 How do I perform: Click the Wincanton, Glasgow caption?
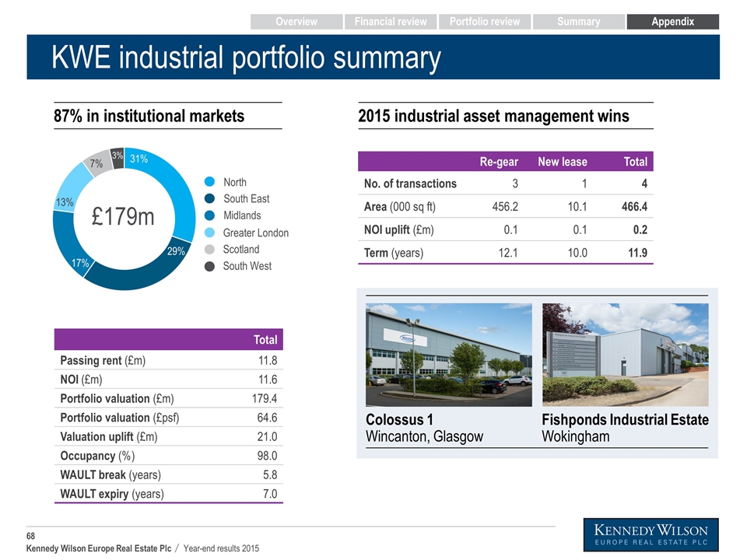coord(425,436)
